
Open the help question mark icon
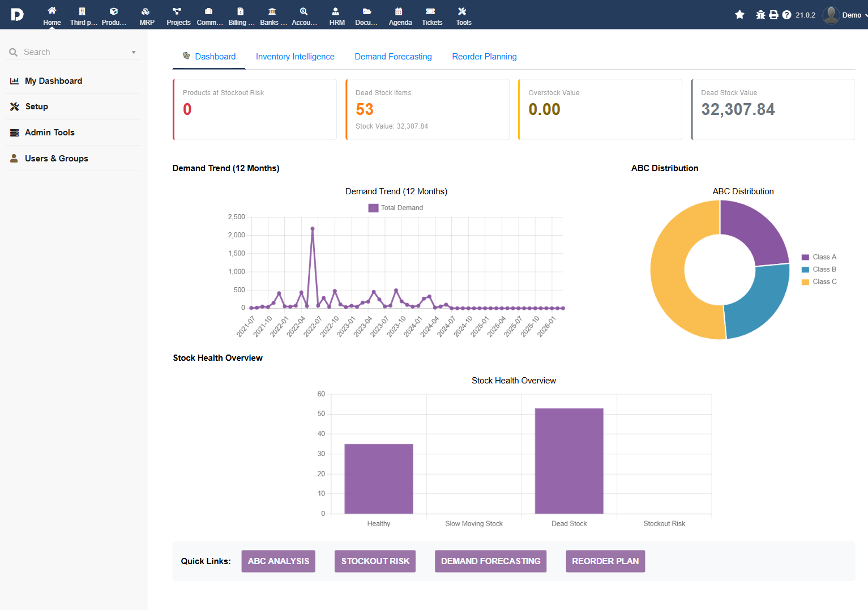point(786,15)
